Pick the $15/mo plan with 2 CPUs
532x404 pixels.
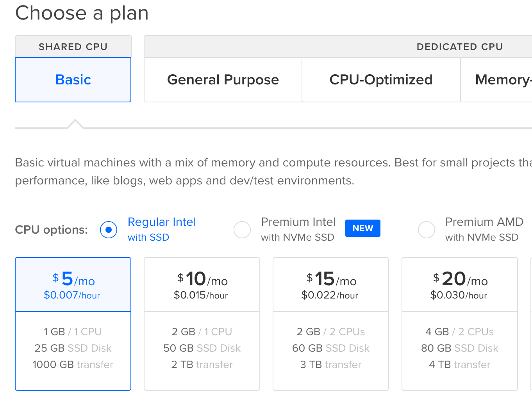click(x=331, y=324)
